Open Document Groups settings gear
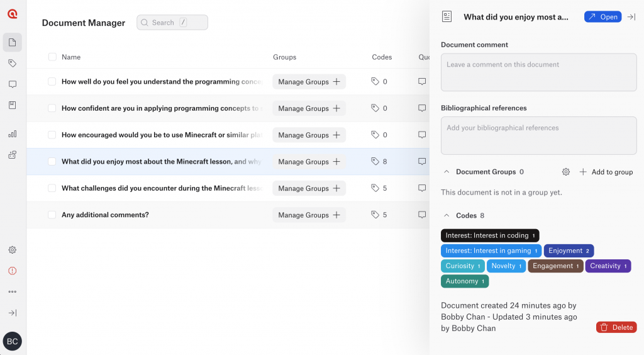644x355 pixels. pyautogui.click(x=565, y=172)
